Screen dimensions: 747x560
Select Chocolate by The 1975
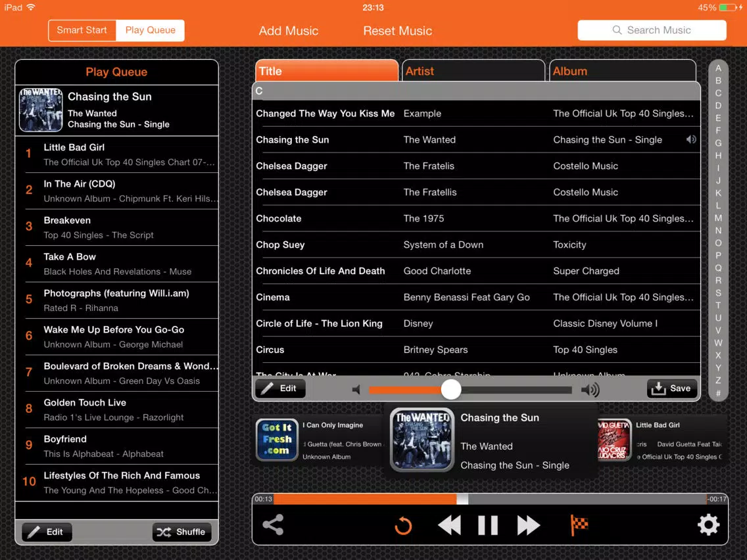[x=476, y=218]
